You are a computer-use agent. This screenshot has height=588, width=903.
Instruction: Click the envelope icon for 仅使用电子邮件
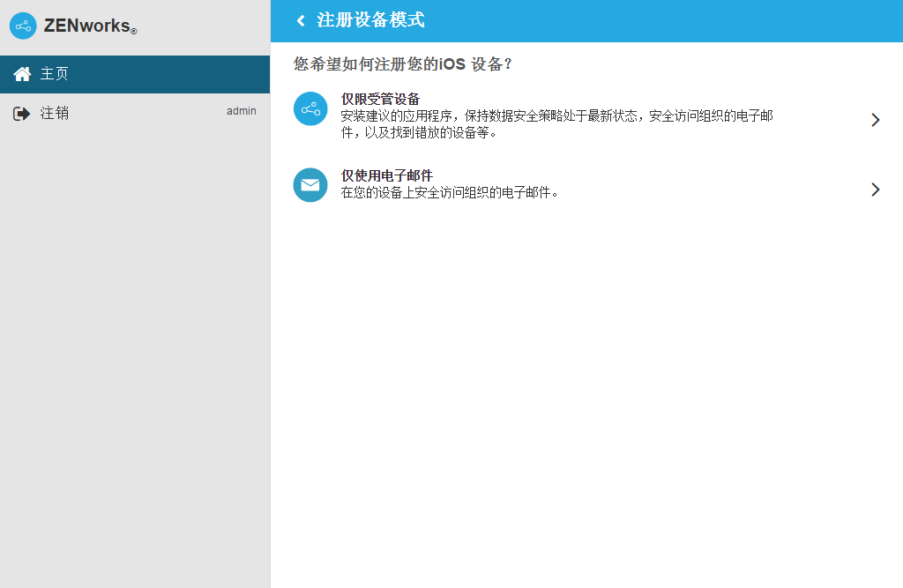(310, 185)
